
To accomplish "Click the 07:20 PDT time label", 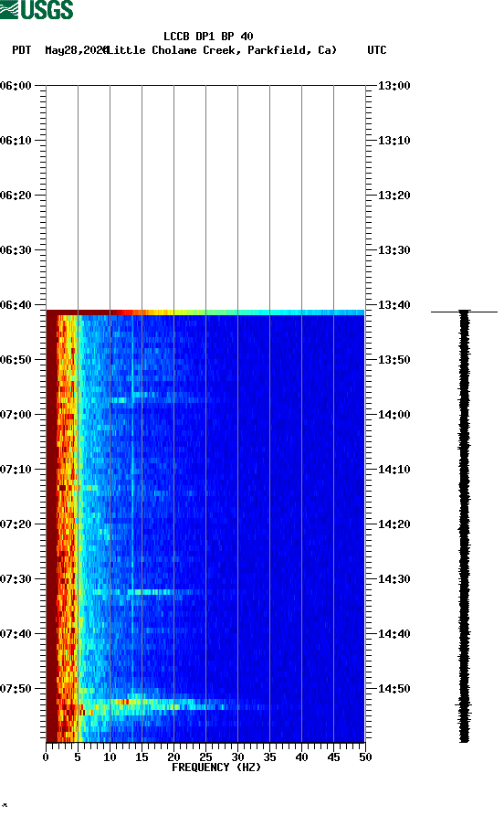I will coord(16,524).
